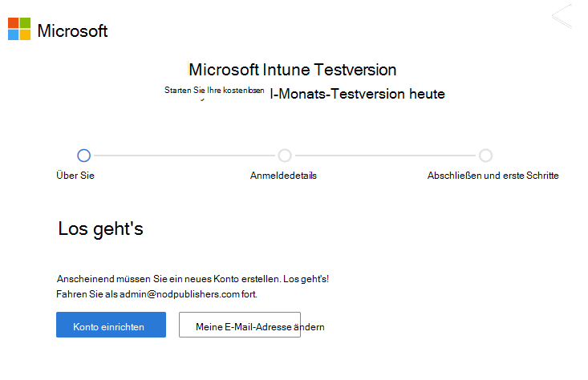Click the Los geht's heading
The height and width of the screenshot is (380, 588).
(x=101, y=228)
